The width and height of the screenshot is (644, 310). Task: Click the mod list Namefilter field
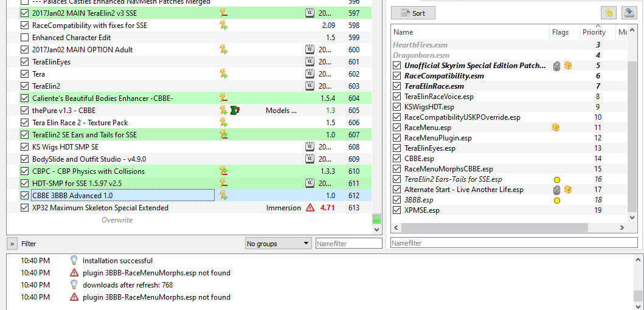[x=348, y=244]
